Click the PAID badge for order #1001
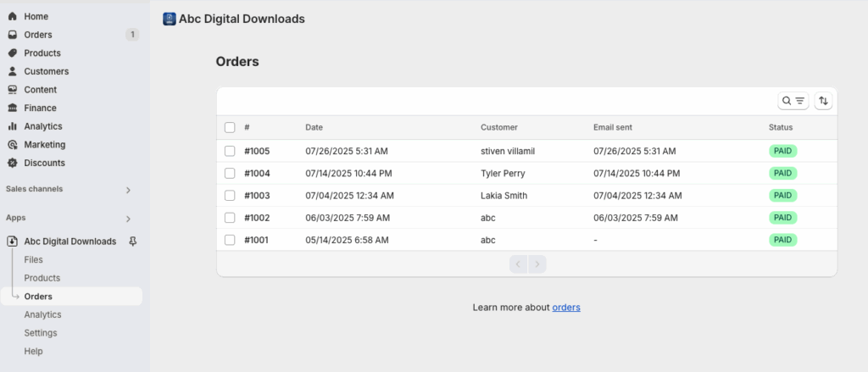Screen dimensions: 868x372 pos(782,240)
